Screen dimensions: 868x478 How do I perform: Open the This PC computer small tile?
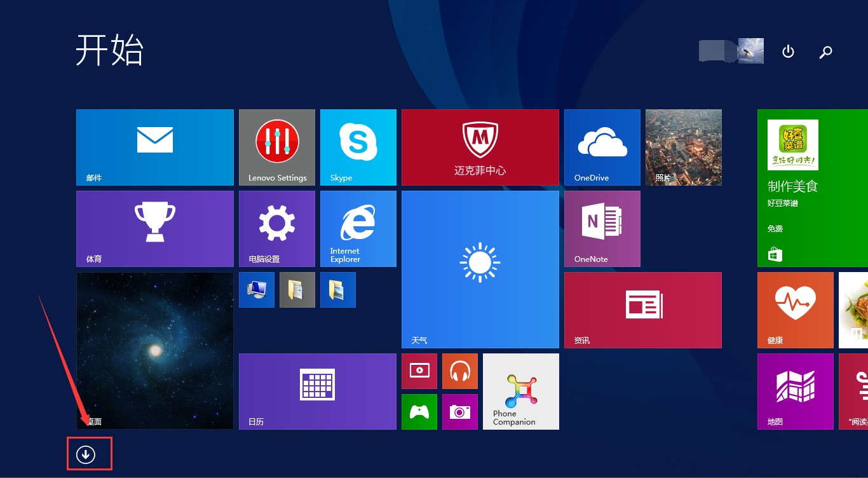tap(257, 290)
